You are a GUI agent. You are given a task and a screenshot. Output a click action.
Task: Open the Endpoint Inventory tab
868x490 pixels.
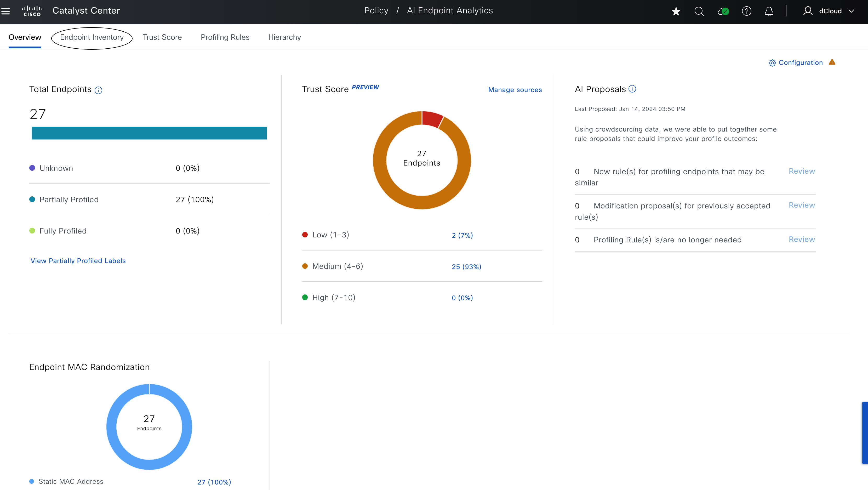[x=92, y=37]
